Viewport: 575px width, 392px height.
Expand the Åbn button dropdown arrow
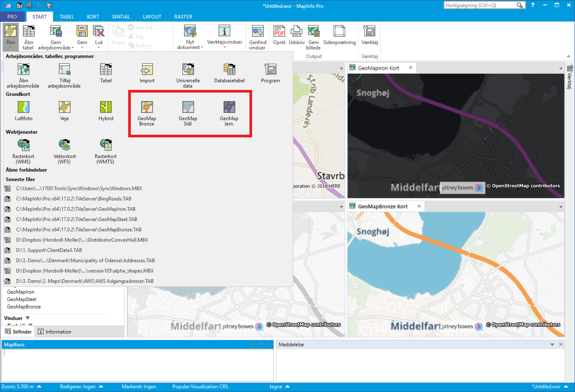pyautogui.click(x=11, y=48)
